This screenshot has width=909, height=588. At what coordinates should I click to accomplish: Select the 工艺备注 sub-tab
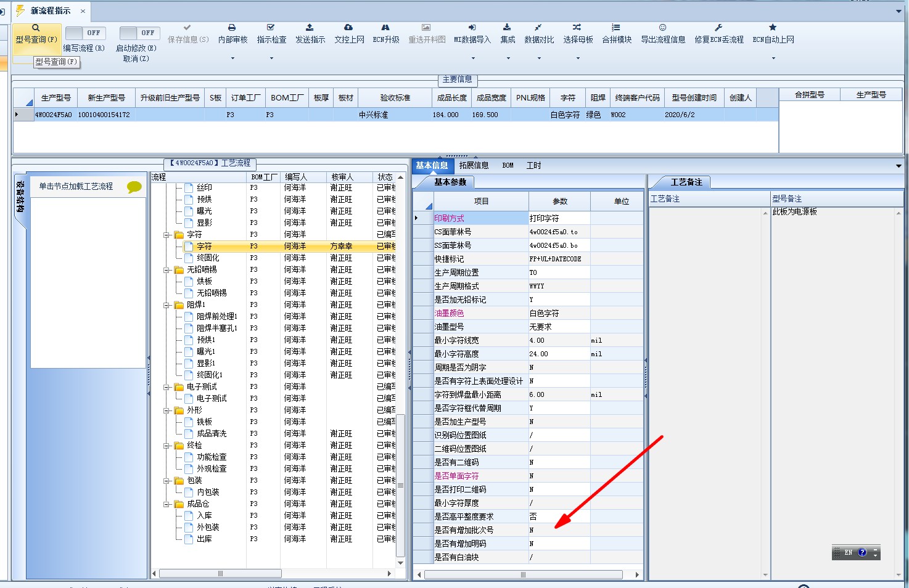[686, 182]
